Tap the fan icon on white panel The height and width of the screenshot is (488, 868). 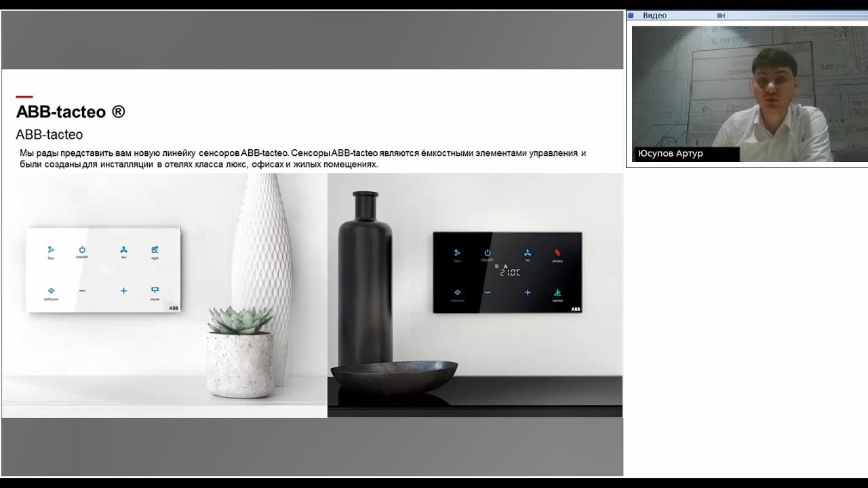coord(123,249)
